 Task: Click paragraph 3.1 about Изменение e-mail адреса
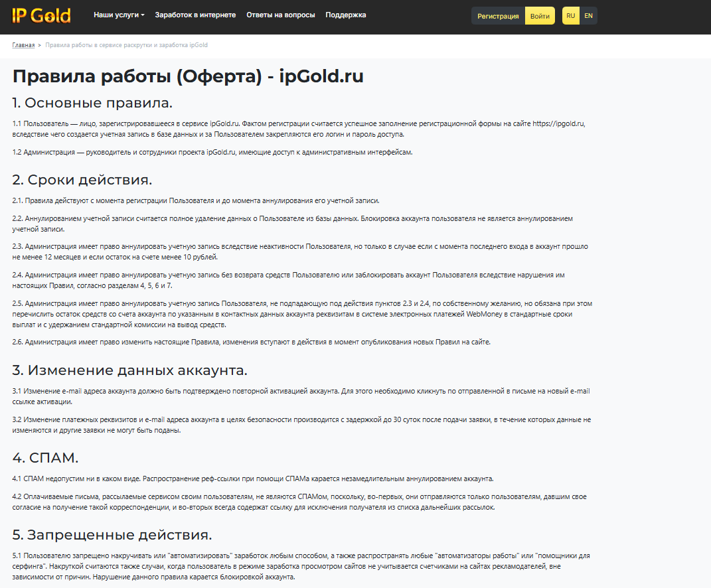(301, 396)
